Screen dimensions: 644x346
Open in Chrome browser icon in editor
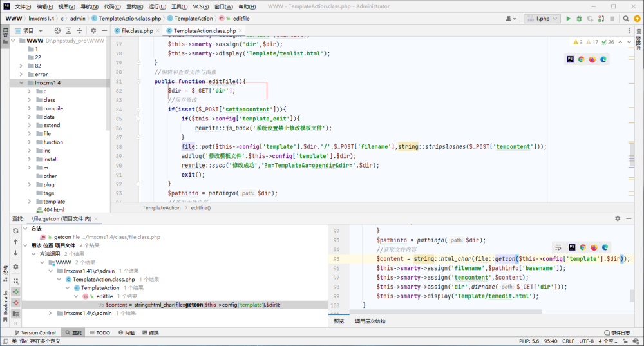581,59
